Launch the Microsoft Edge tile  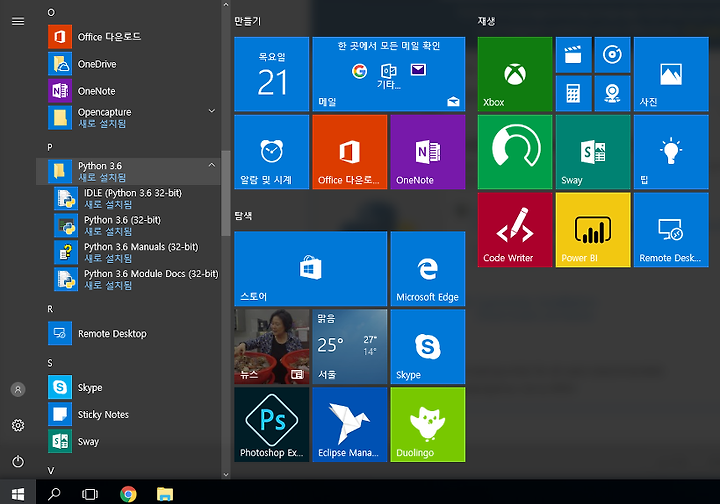coord(428,269)
